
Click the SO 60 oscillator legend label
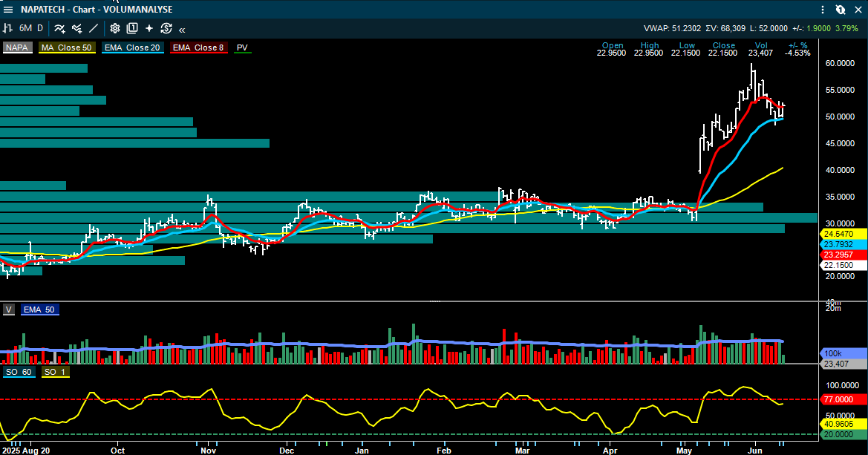coord(19,372)
